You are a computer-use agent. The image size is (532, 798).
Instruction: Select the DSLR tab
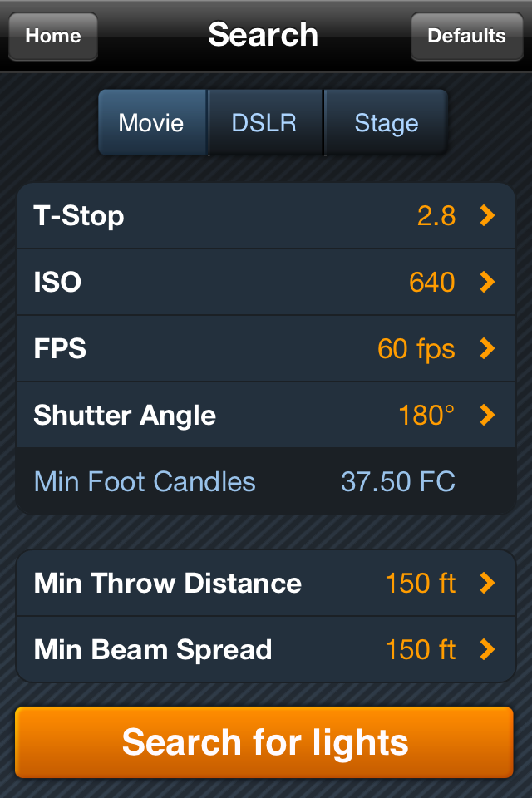pos(264,123)
